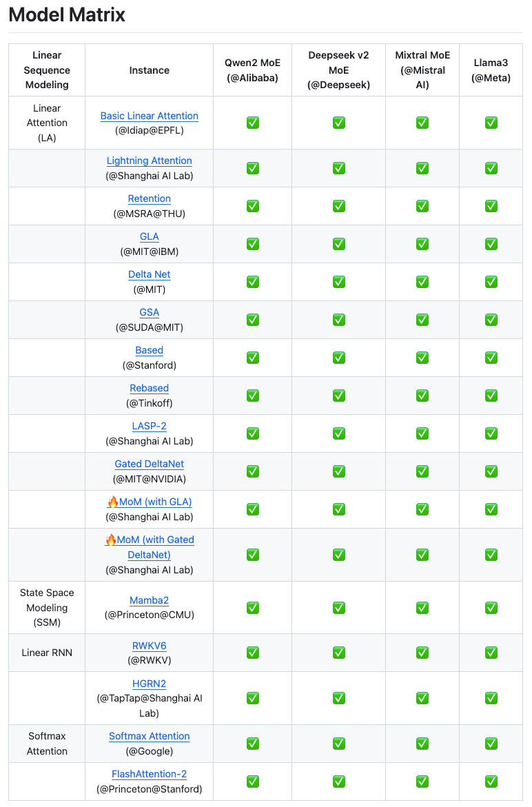Click the Deepseek v2 checkmark for HGRN2
Viewport: 532px width, 807px height.
click(x=338, y=698)
